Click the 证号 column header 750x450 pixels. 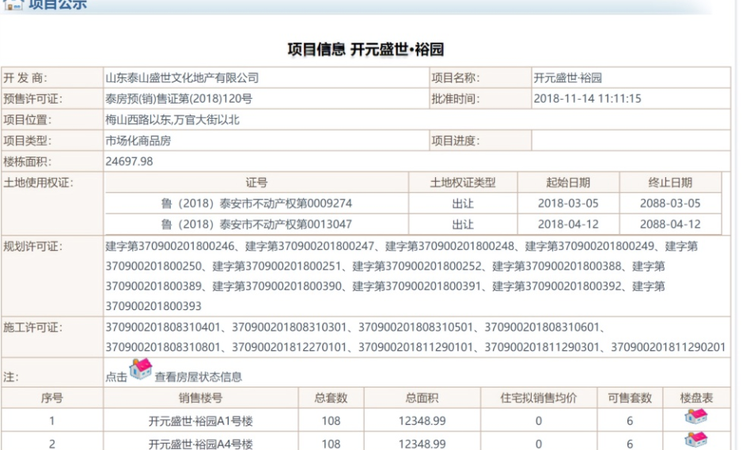coord(256,183)
